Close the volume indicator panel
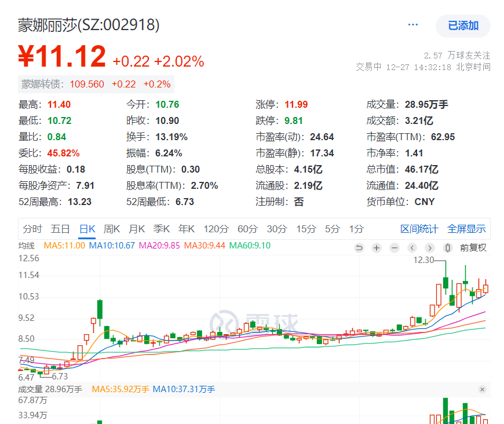 482,389
